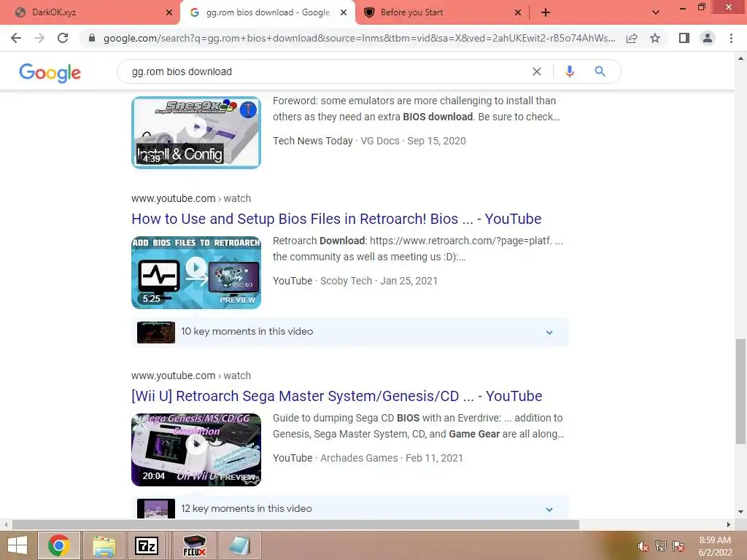Open the Windows Start button

coord(18,545)
